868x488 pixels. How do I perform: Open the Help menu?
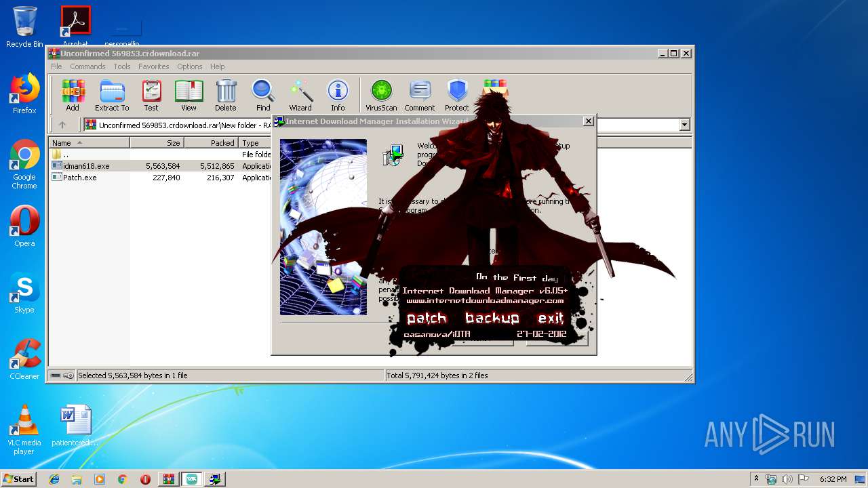217,66
